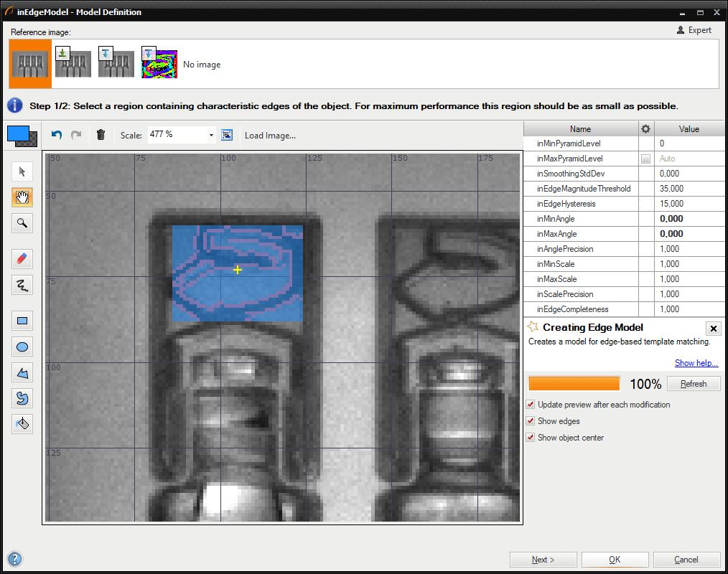
Task: Click the blue foreground color swatch
Action: pos(17,133)
